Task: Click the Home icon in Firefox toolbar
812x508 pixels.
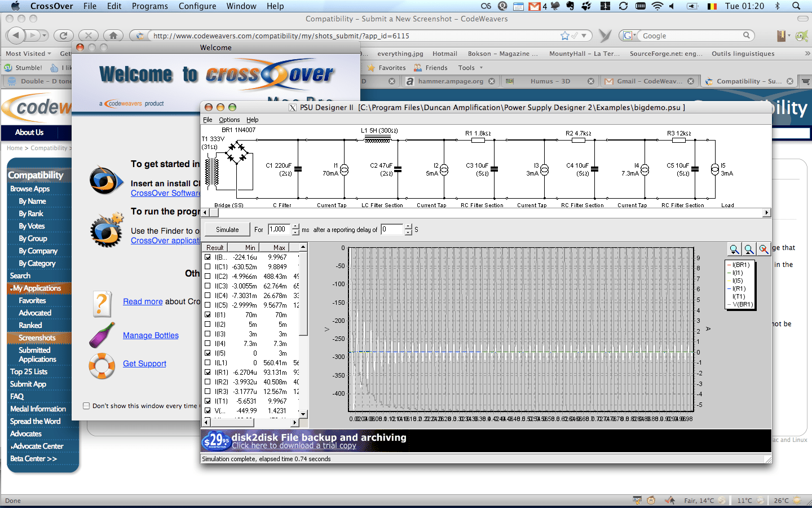Action: coord(113,35)
